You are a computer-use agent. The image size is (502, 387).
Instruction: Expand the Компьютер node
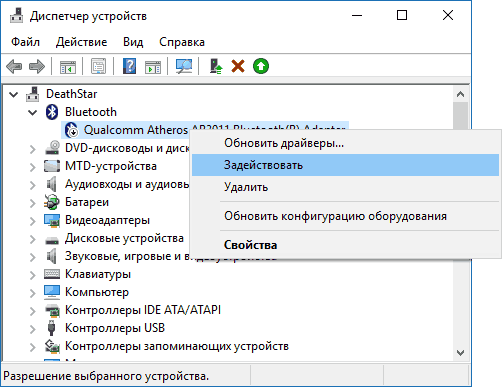(x=32, y=293)
